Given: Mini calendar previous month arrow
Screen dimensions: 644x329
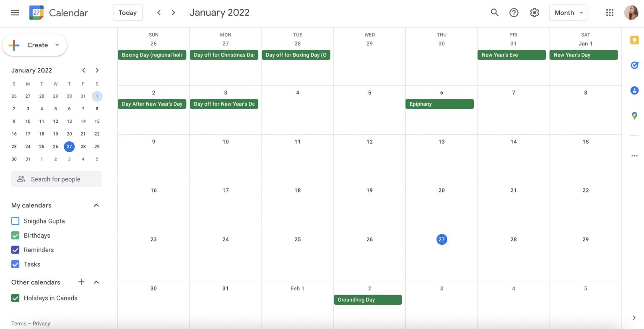Looking at the screenshot, I should tap(84, 70).
